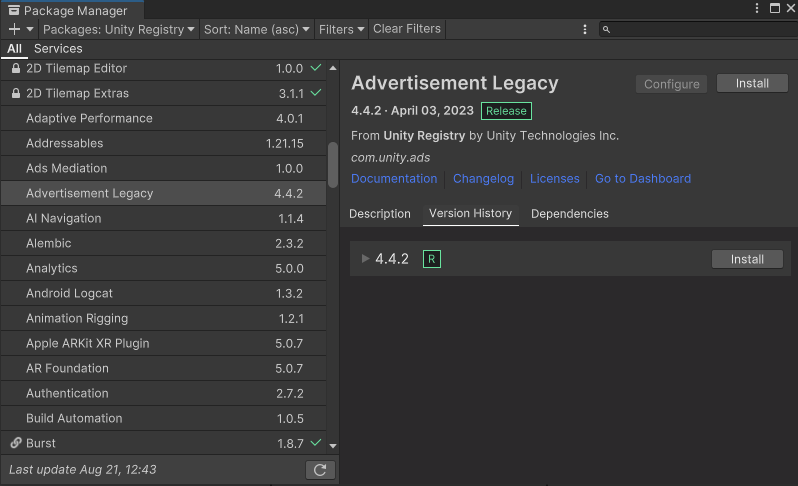
Task: Click the green Release tag
Action: 506,111
